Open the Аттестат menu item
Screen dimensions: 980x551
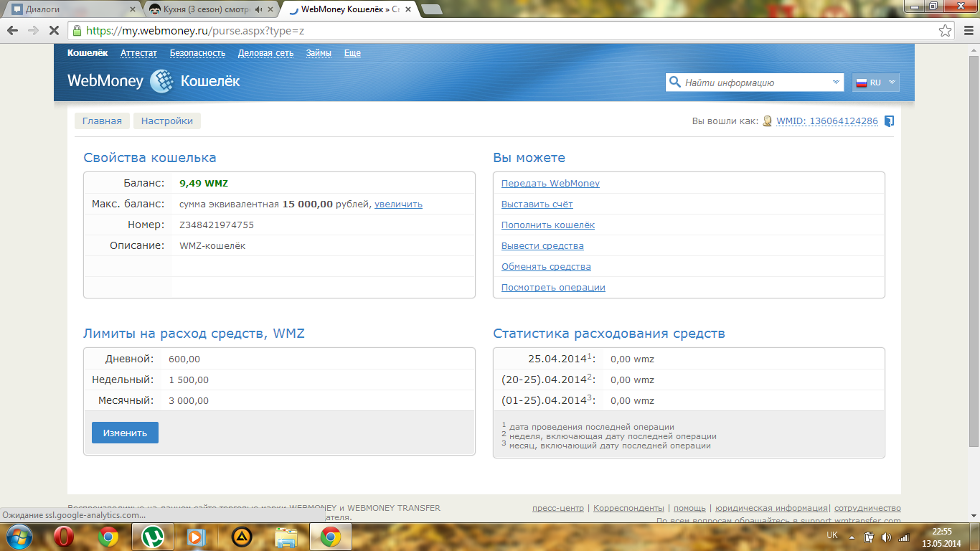(x=138, y=53)
